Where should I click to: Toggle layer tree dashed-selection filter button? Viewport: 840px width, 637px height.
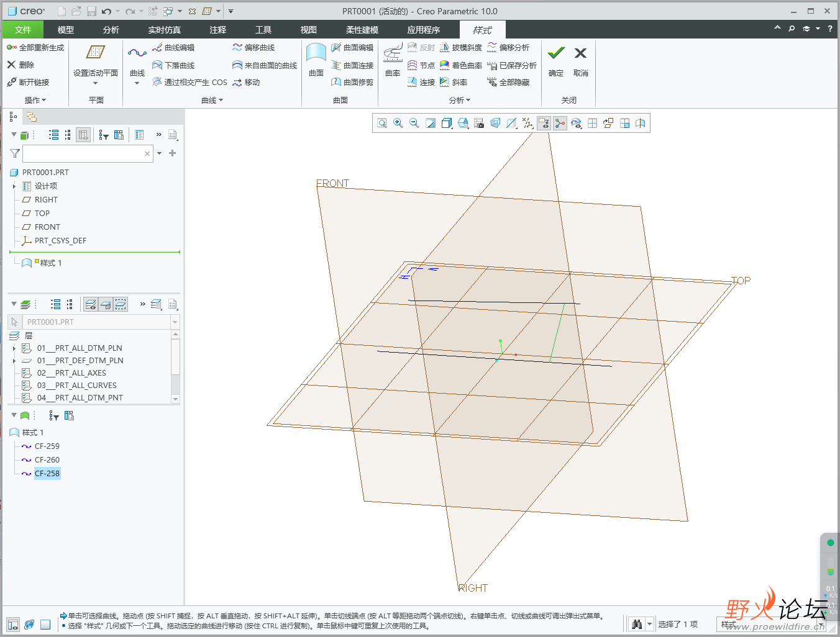click(121, 304)
